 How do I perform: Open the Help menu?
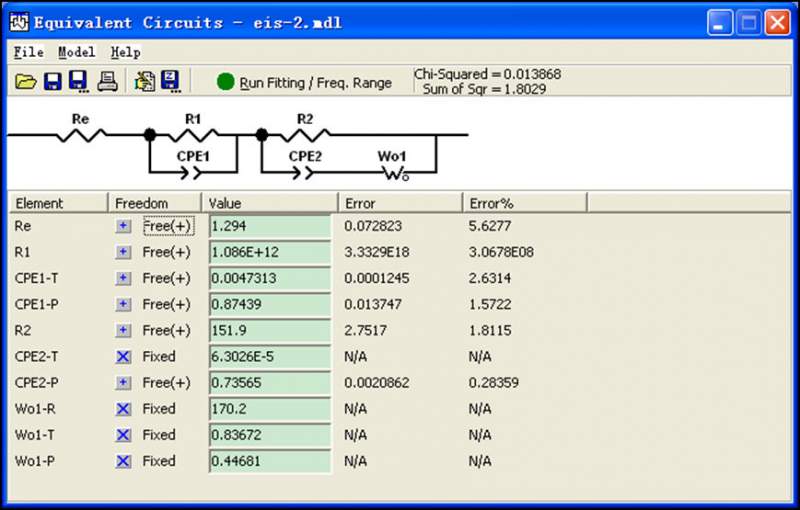(x=125, y=52)
